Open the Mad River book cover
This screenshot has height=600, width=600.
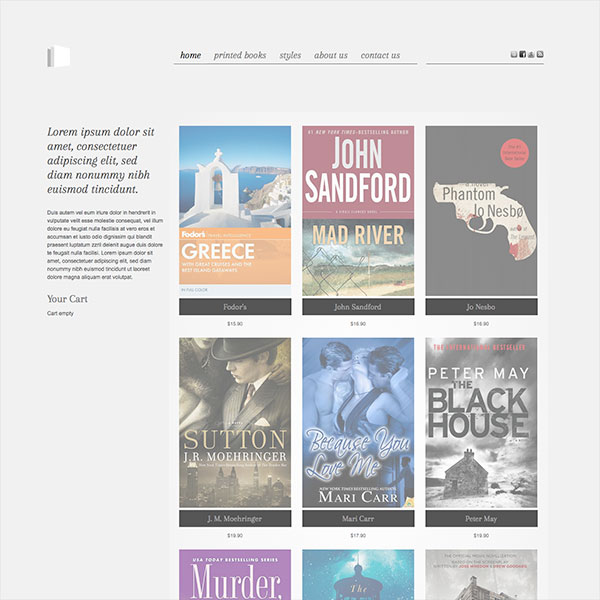(x=358, y=211)
